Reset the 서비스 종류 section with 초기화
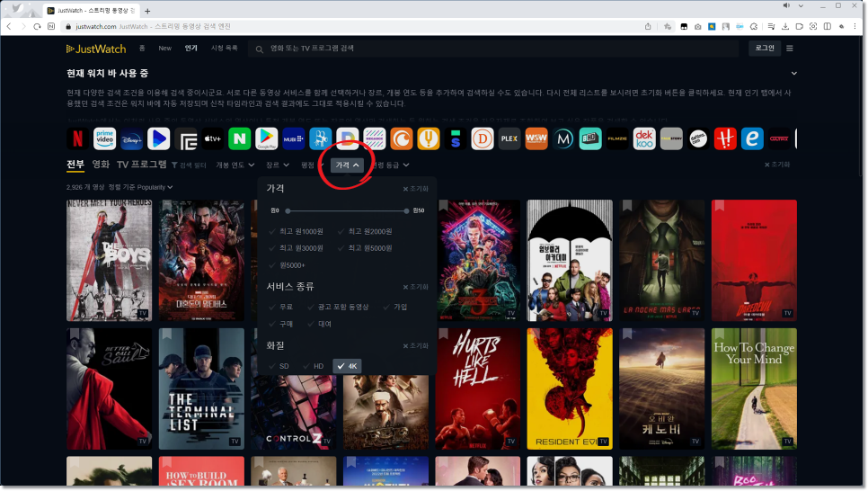 click(416, 287)
